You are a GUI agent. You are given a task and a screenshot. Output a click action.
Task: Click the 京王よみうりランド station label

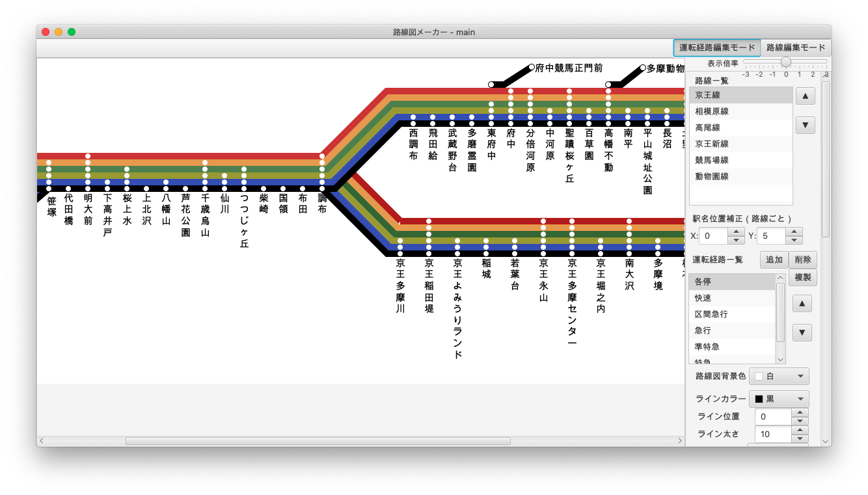(457, 309)
